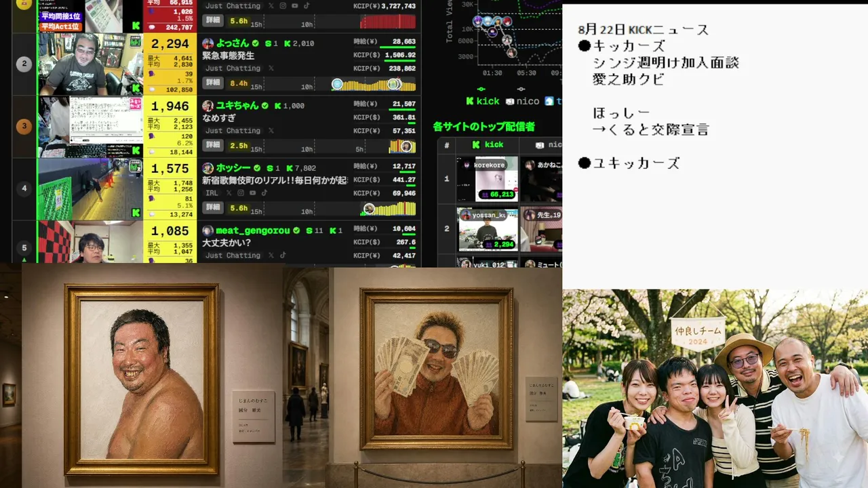Open the Instagram icon in ホッシー's row

(239, 193)
